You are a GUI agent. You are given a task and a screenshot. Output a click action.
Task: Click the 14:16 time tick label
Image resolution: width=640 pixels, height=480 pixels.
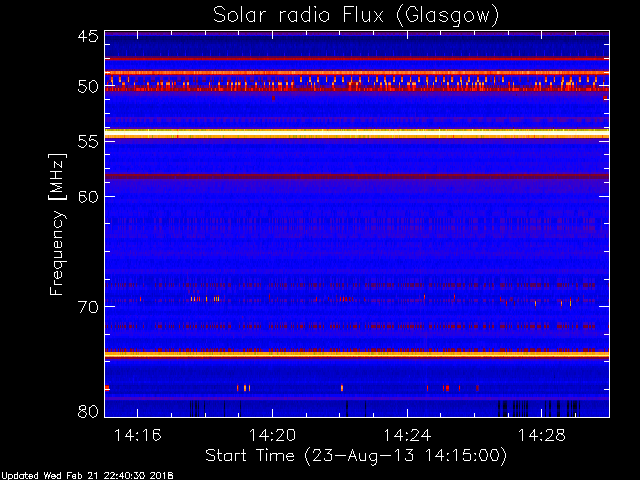pos(138,435)
